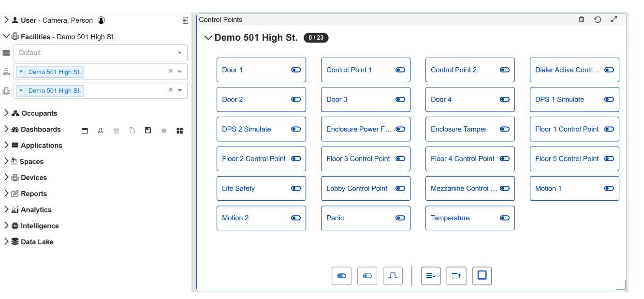Viewport: 644px width, 299px height.
Task: Click the Lobby Control Point button
Action: pos(357,189)
